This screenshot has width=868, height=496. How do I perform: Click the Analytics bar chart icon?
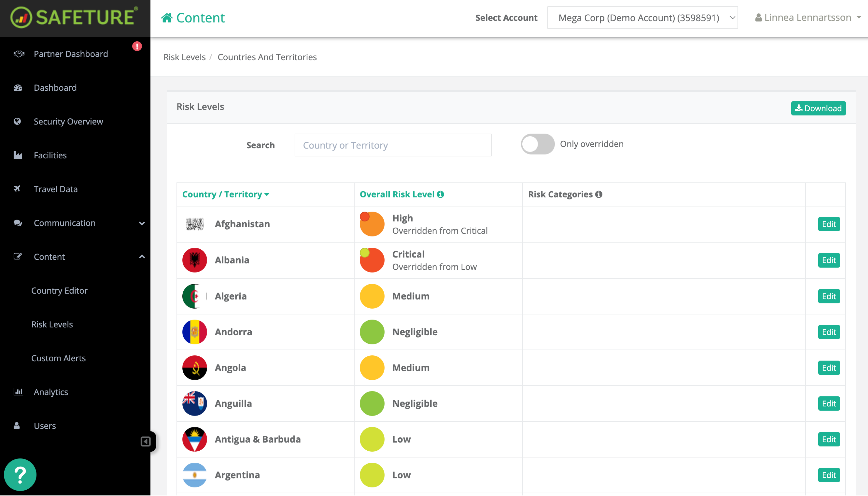(18, 392)
